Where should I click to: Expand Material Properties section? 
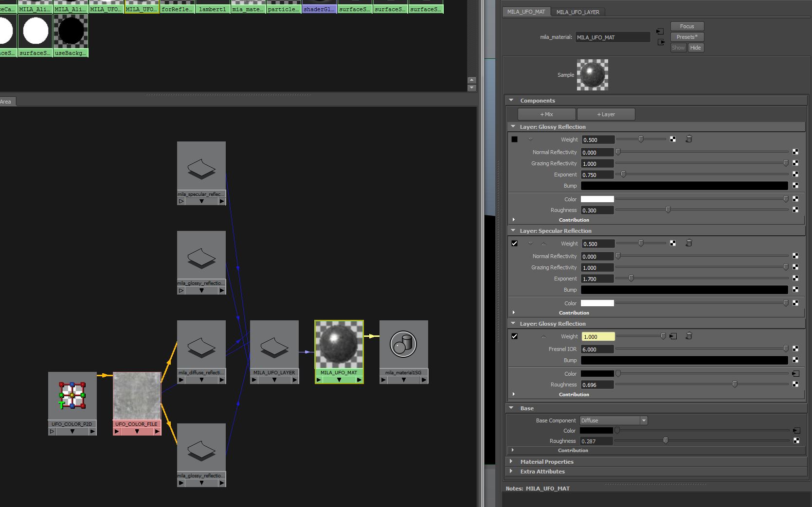[511, 461]
